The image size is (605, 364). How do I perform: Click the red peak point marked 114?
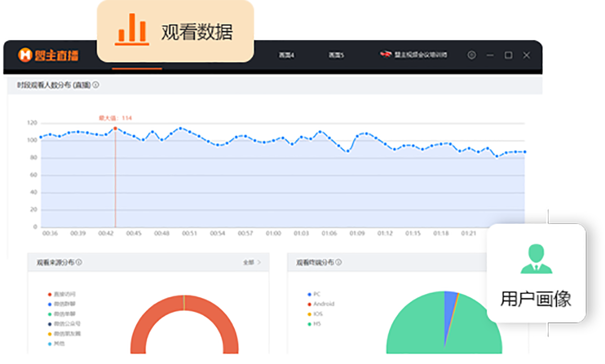tap(115, 129)
